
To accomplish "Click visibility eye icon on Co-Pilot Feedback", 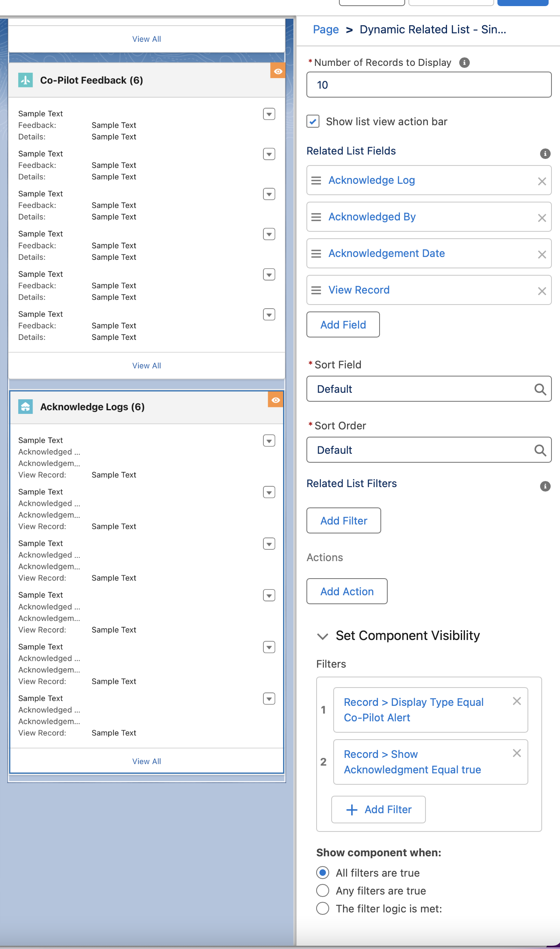I will (278, 71).
